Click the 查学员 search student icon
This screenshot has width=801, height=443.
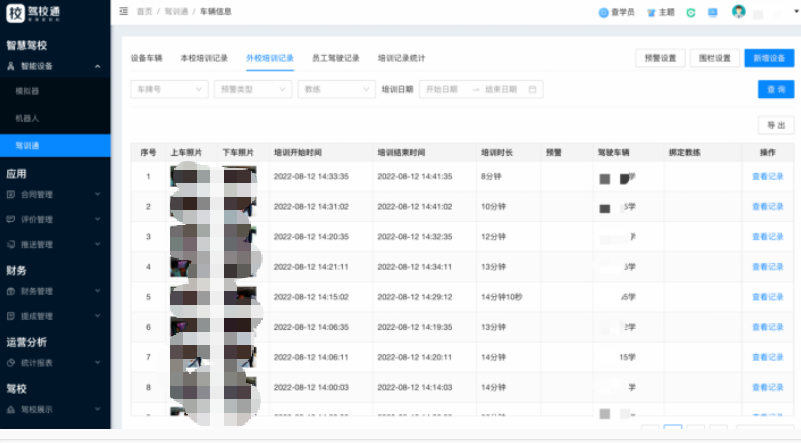click(x=604, y=13)
